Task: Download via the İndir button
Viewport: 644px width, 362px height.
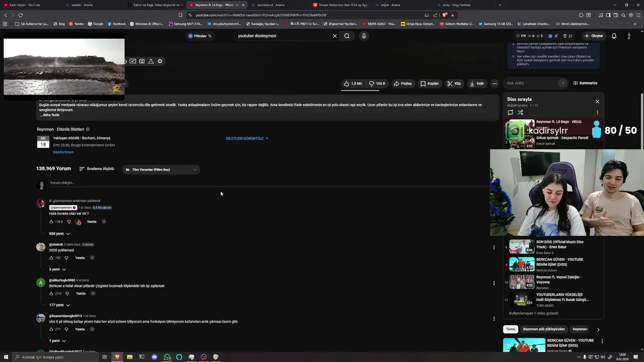Action: point(476,83)
